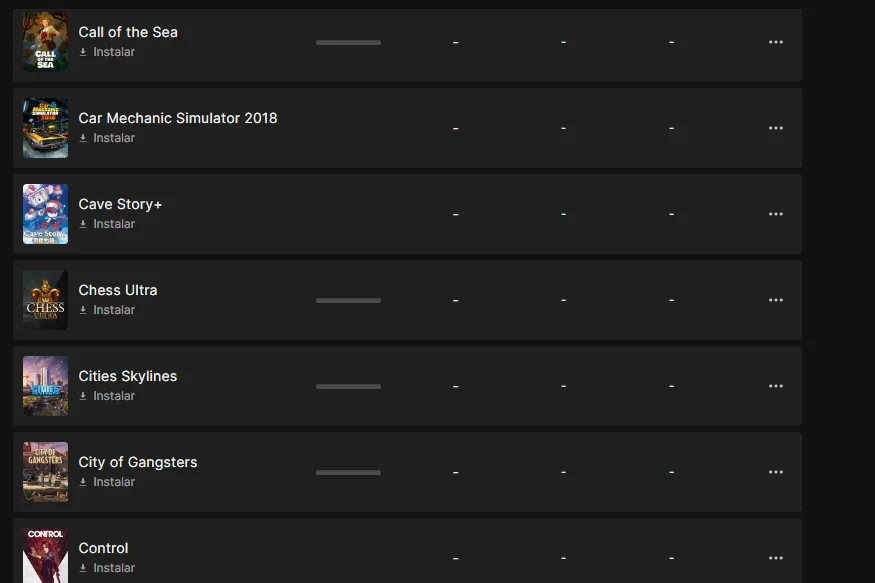Click the download icon under Call of the Sea

point(83,52)
